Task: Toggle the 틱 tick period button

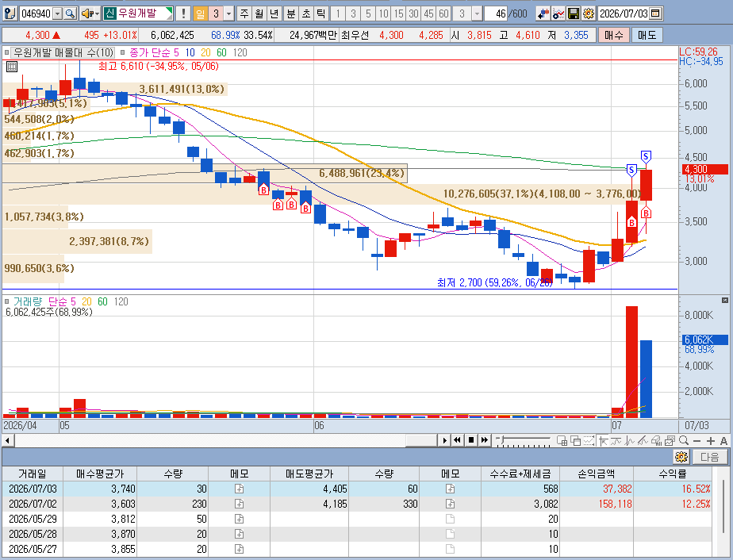Action: coord(320,13)
